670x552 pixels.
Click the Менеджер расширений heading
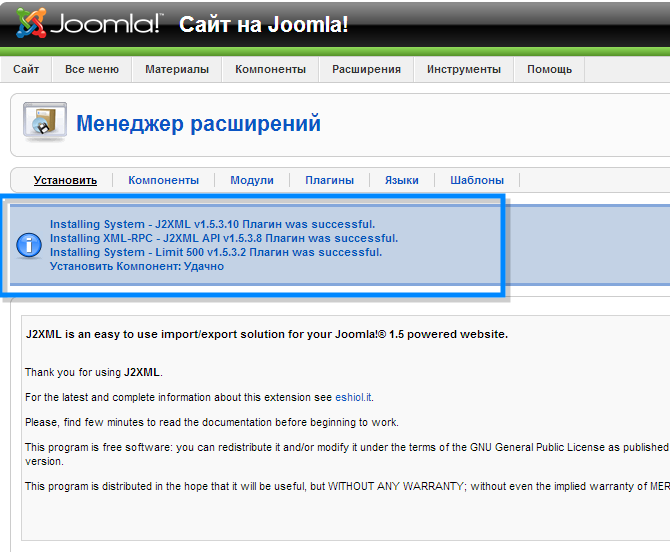point(198,124)
